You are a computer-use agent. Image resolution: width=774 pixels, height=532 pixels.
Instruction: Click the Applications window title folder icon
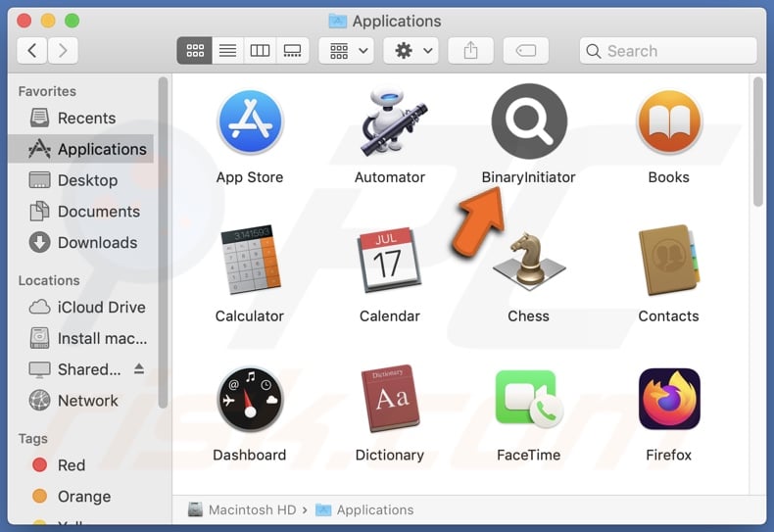[338, 21]
